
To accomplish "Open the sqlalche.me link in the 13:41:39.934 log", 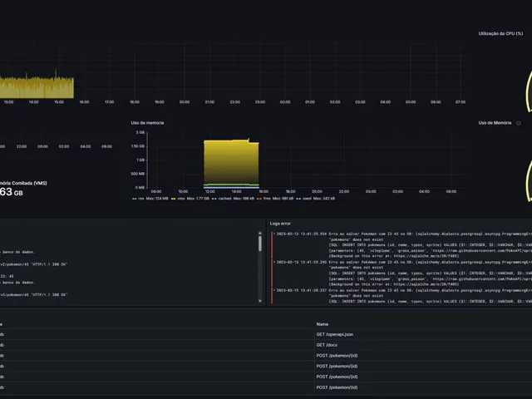I will 426,256.
